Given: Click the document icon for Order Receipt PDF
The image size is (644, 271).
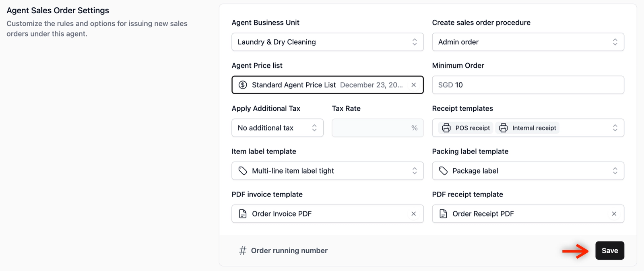Looking at the screenshot, I should coord(443,214).
